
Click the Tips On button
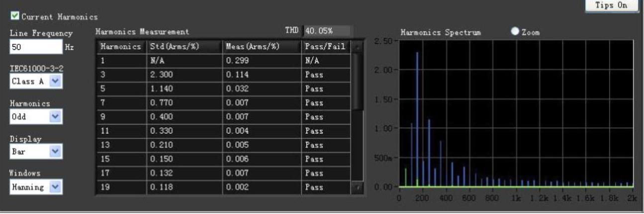click(612, 5)
